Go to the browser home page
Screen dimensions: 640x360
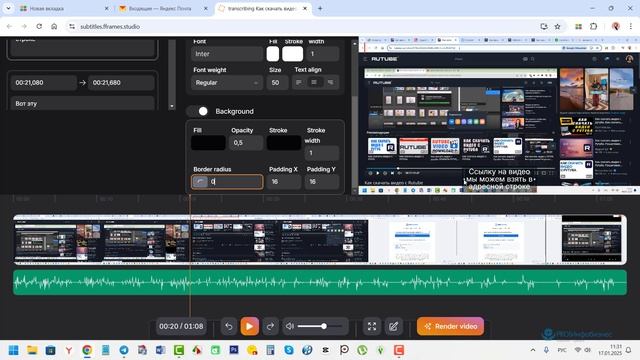[54, 26]
